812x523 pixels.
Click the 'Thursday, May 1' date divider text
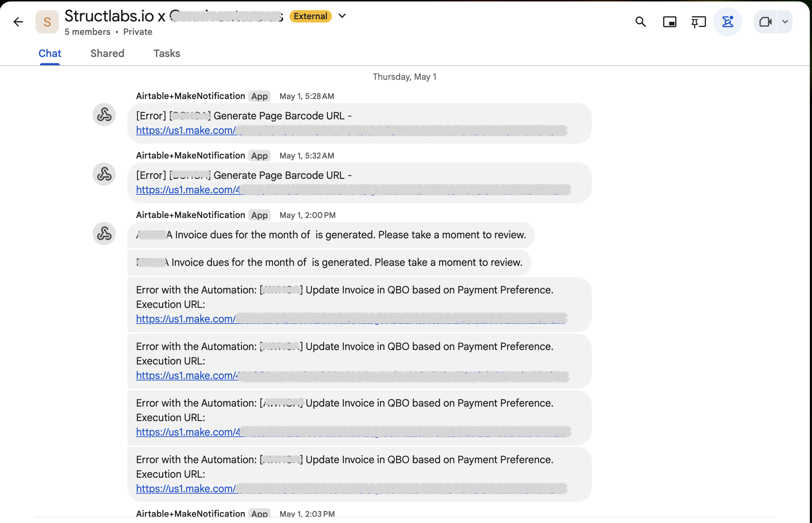[x=405, y=77]
